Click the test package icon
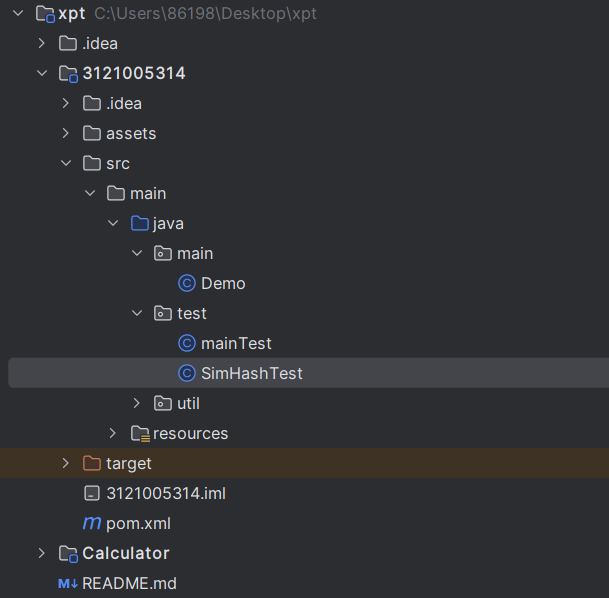 click(x=163, y=313)
